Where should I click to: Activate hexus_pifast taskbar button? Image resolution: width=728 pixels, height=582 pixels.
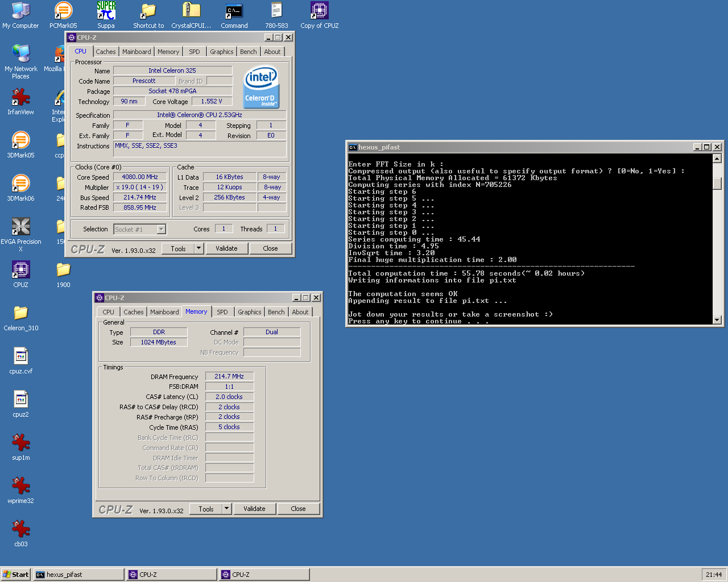coord(79,575)
